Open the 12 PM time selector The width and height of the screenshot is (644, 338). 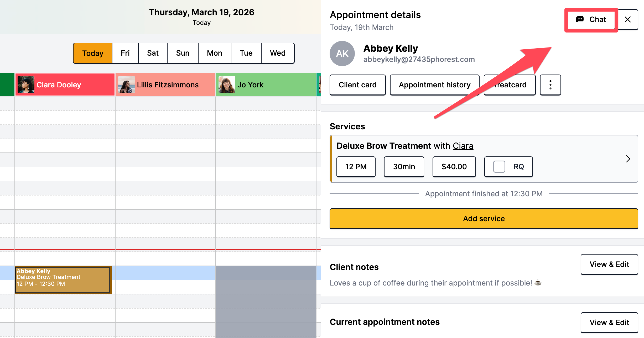(356, 167)
